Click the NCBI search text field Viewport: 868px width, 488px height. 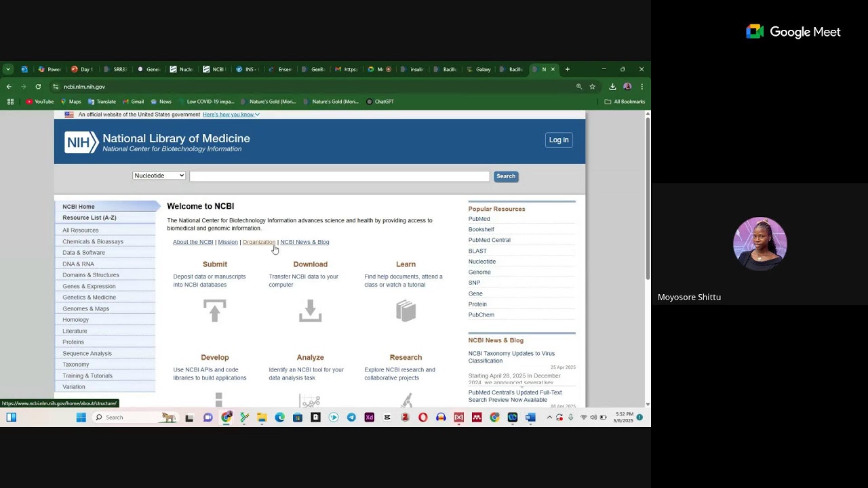(x=340, y=176)
